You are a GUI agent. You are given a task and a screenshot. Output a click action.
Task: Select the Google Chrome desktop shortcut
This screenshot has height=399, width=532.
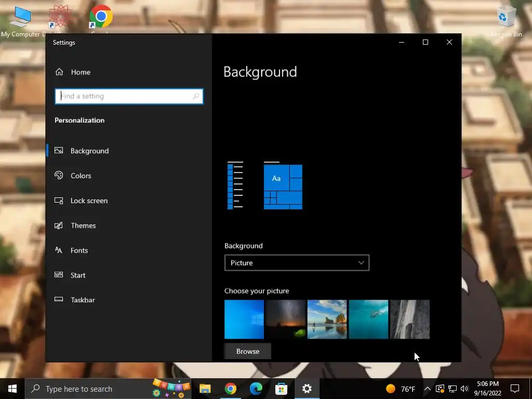[x=101, y=16]
